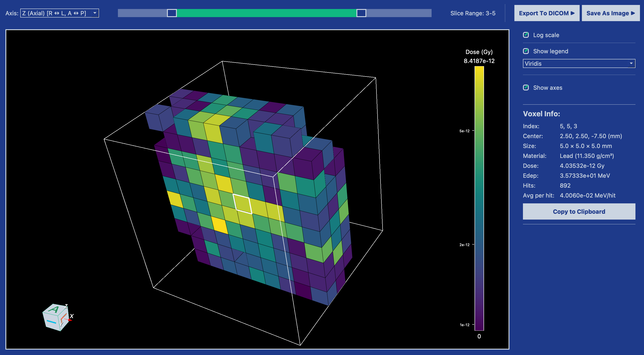The image size is (644, 355).
Task: Click the Viridis dose color legend bar
Action: tap(479, 198)
